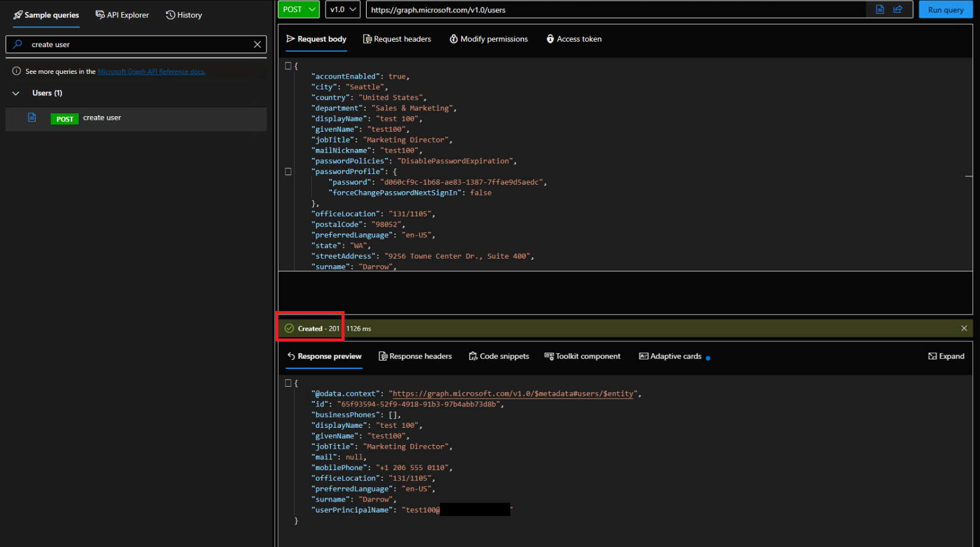Image resolution: width=980 pixels, height=547 pixels.
Task: Open the Microsoft Graph API Reference docs link
Action: coord(151,71)
